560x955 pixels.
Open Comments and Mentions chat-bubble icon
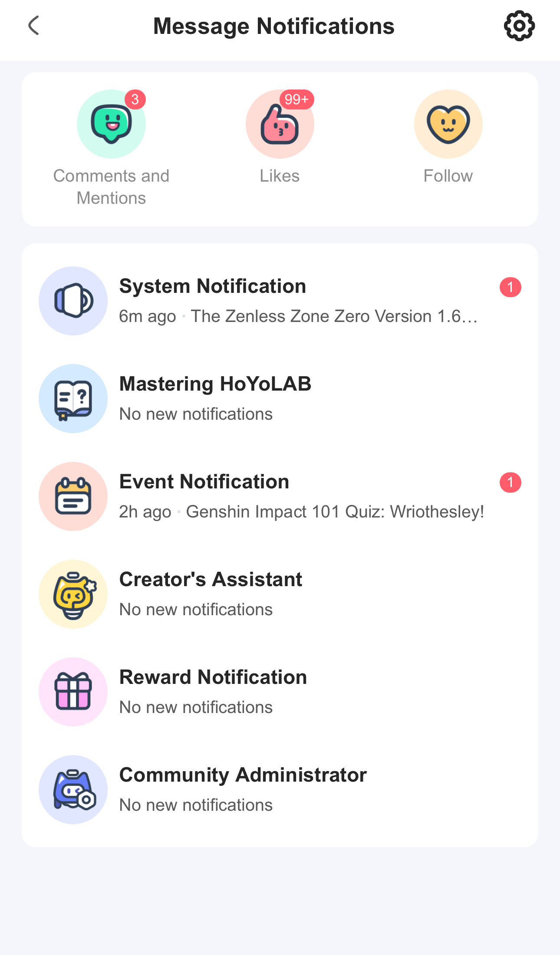click(111, 124)
